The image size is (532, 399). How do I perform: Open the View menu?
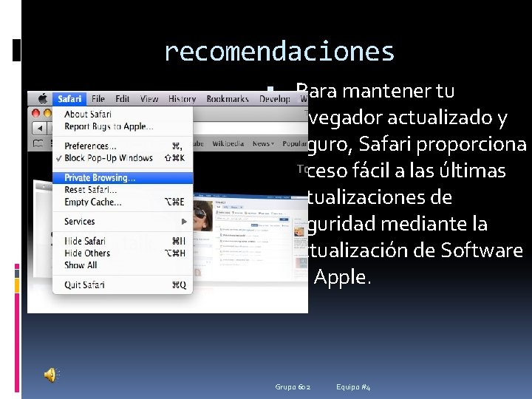click(149, 99)
